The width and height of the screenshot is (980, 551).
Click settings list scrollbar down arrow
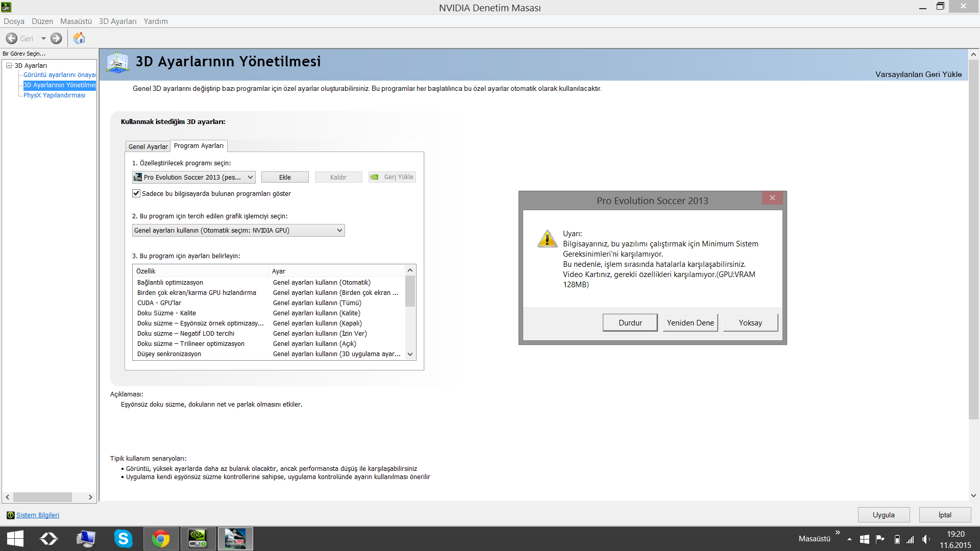[410, 355]
